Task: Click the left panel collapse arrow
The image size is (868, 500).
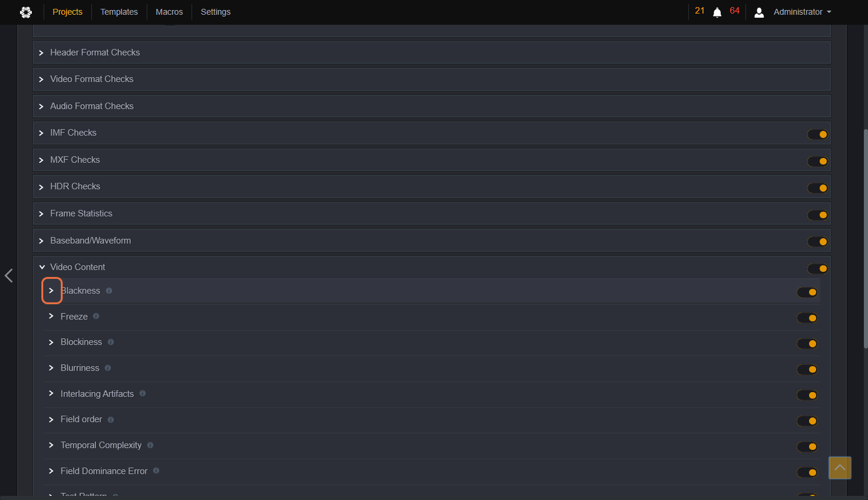Action: pyautogui.click(x=9, y=275)
